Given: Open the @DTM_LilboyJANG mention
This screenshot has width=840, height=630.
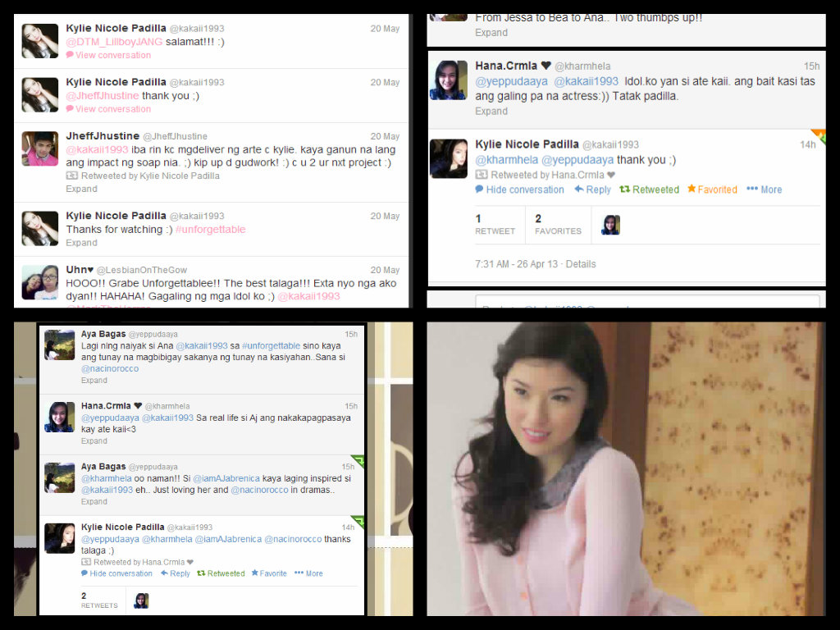Looking at the screenshot, I should [x=114, y=42].
